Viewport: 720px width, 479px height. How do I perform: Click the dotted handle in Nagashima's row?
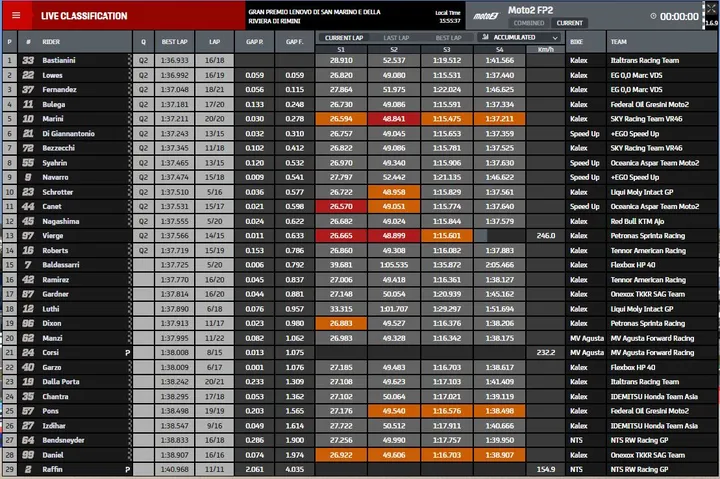tap(129, 221)
